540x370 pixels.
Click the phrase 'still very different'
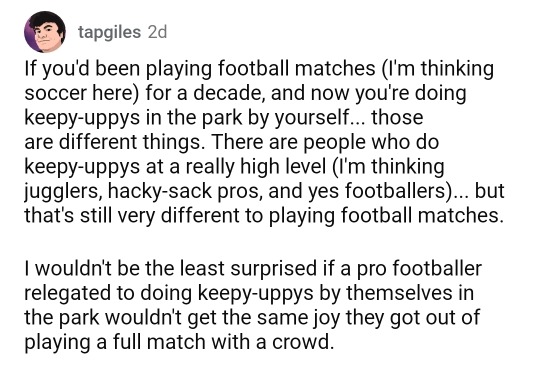(160, 216)
